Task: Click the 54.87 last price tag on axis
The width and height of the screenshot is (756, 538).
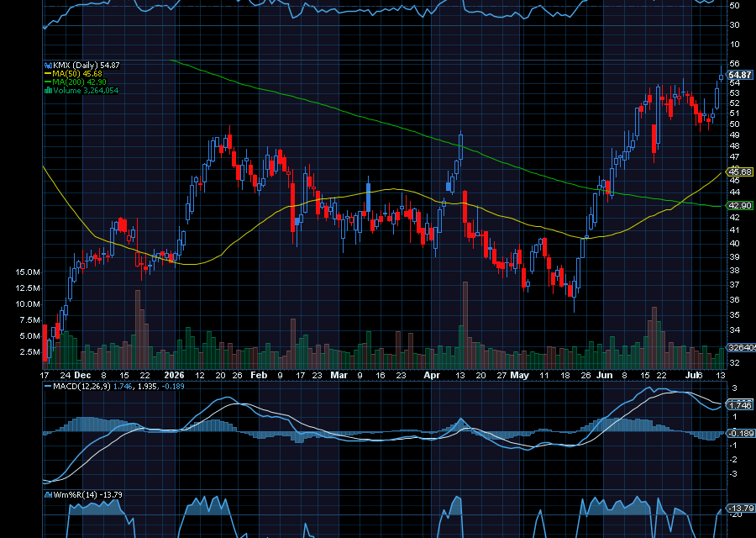Action: (x=739, y=75)
